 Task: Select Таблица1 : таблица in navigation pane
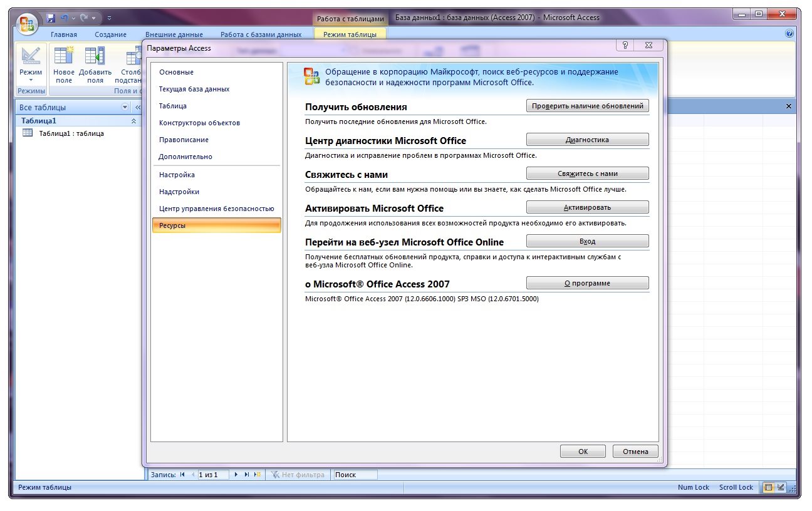pos(71,133)
